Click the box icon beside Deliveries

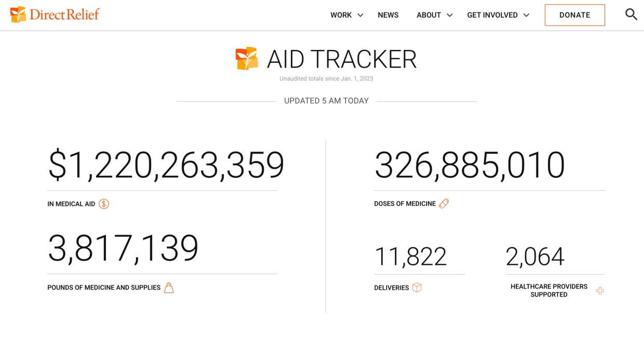coord(417,288)
